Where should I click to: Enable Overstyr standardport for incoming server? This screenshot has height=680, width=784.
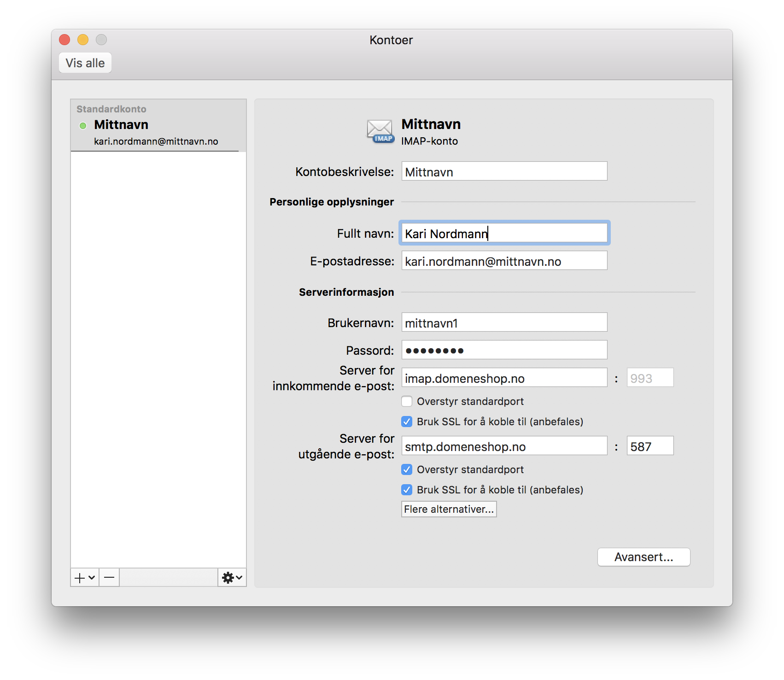407,401
